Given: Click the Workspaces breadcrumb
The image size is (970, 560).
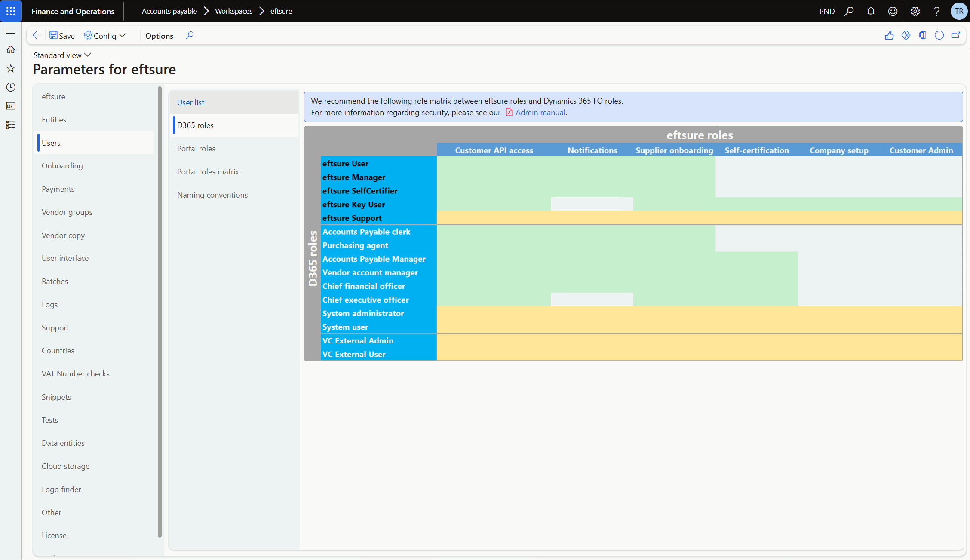Looking at the screenshot, I should click(x=233, y=11).
